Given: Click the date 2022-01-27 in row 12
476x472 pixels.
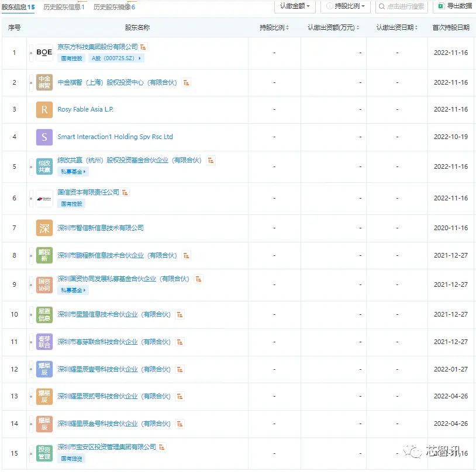Looking at the screenshot, I should [x=451, y=369].
